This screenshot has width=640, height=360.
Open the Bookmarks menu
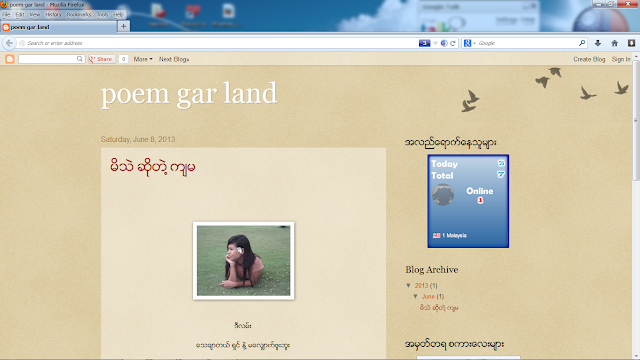tap(79, 14)
